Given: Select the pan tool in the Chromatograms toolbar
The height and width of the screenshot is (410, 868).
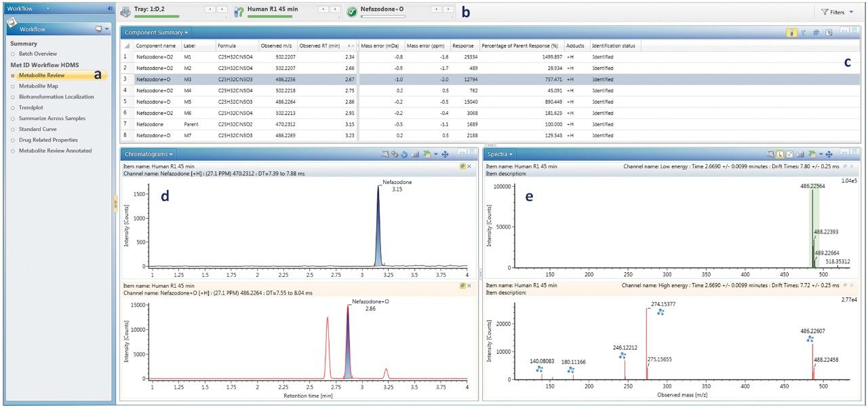Looking at the screenshot, I should click(446, 155).
